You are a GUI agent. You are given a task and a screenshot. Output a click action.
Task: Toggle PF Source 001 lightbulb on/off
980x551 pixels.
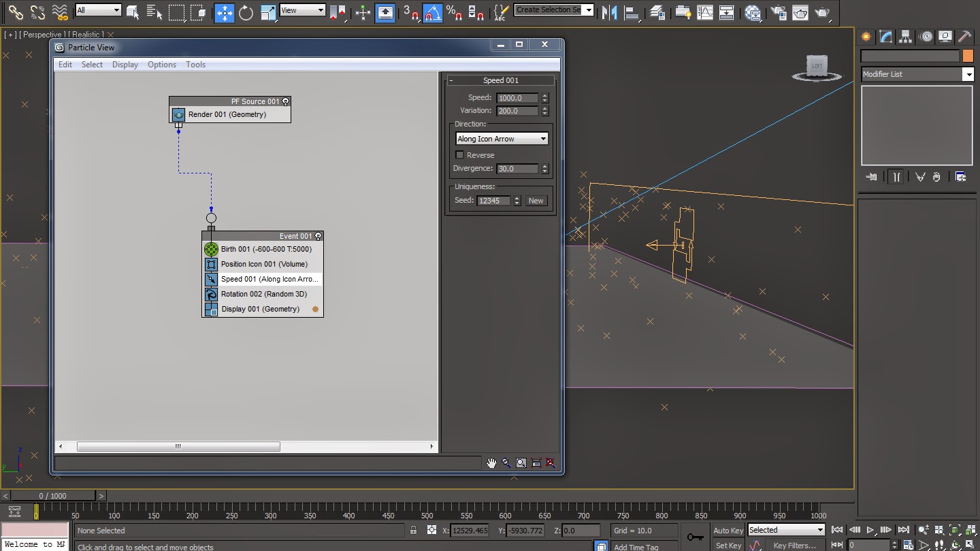click(x=286, y=101)
